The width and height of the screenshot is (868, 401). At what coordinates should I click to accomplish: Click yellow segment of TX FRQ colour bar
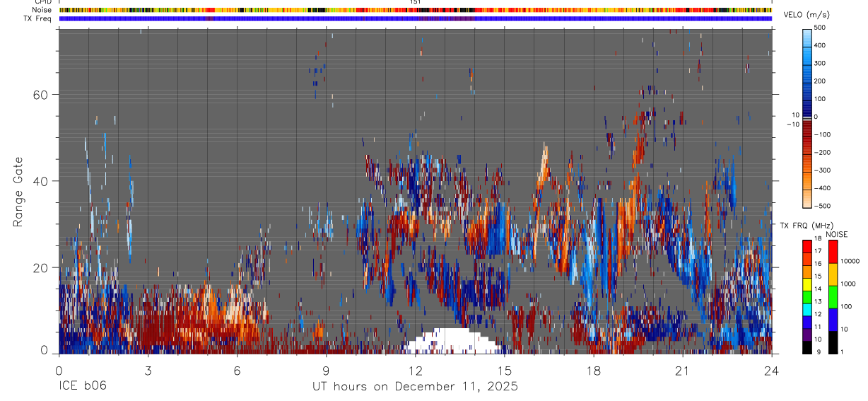point(807,284)
